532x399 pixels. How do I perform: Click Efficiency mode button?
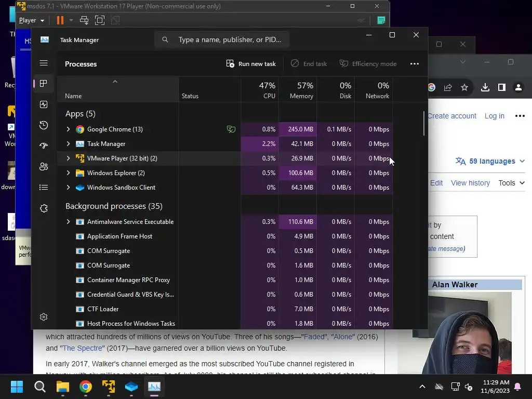[x=368, y=64]
